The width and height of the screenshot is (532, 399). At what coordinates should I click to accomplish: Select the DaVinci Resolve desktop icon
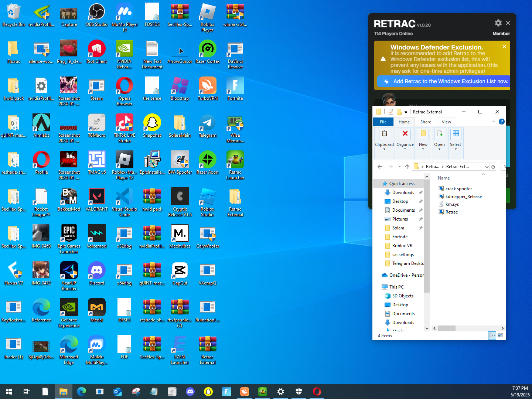pyautogui.click(x=235, y=55)
